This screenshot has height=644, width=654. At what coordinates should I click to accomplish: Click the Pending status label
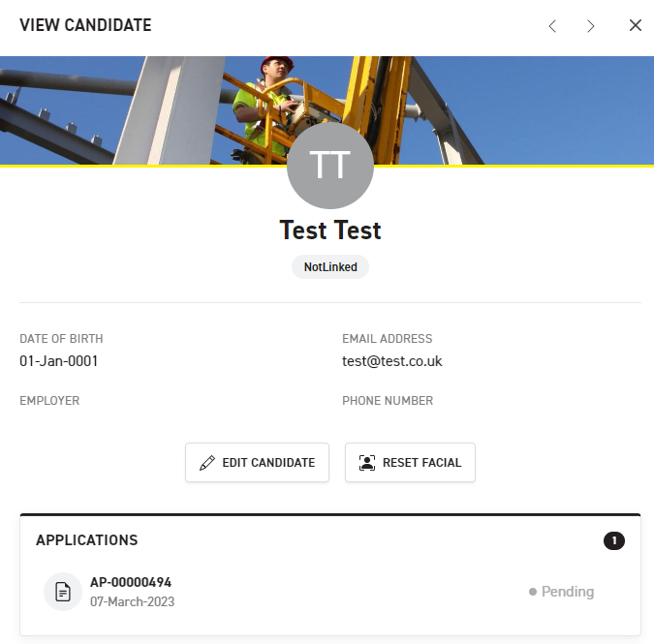567,592
